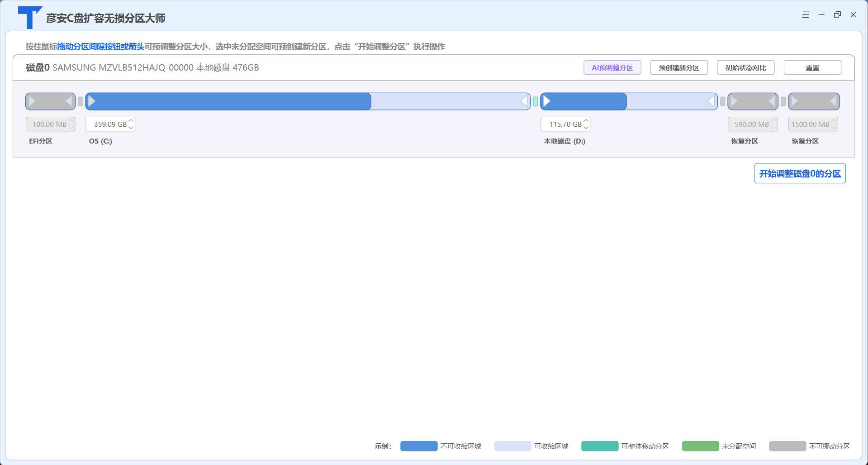Click left arrow of 1500 MB recovery partition

[x=795, y=101]
